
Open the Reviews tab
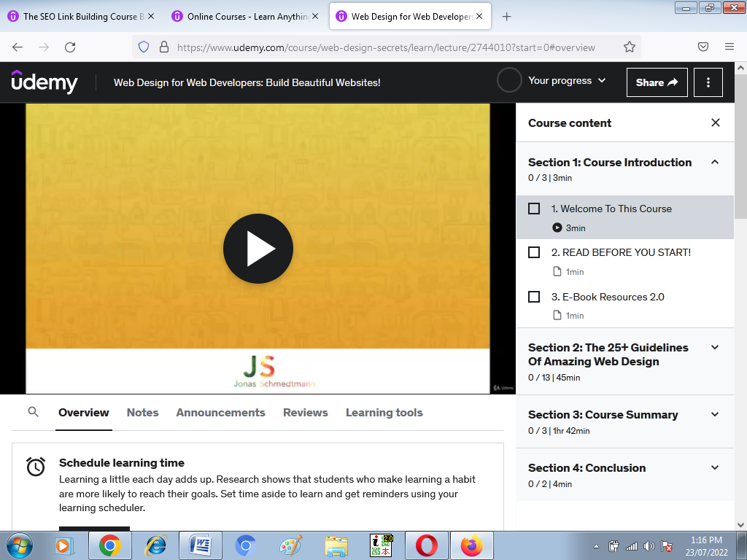[x=306, y=413]
